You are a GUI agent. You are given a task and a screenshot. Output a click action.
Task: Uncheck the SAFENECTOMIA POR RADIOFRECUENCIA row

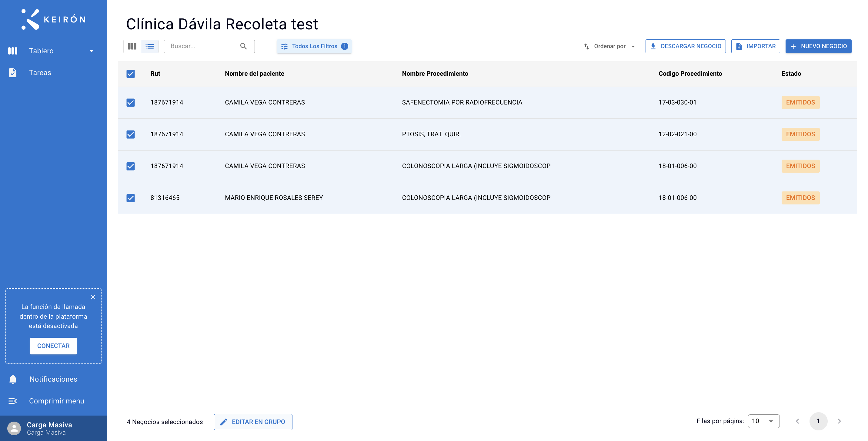tap(131, 103)
